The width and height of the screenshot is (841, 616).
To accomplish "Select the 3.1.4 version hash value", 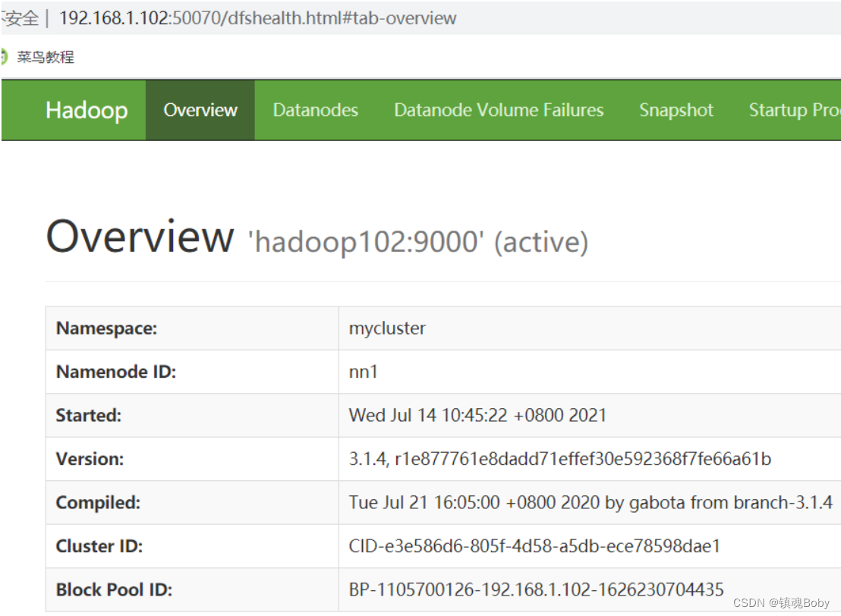I will [560, 459].
